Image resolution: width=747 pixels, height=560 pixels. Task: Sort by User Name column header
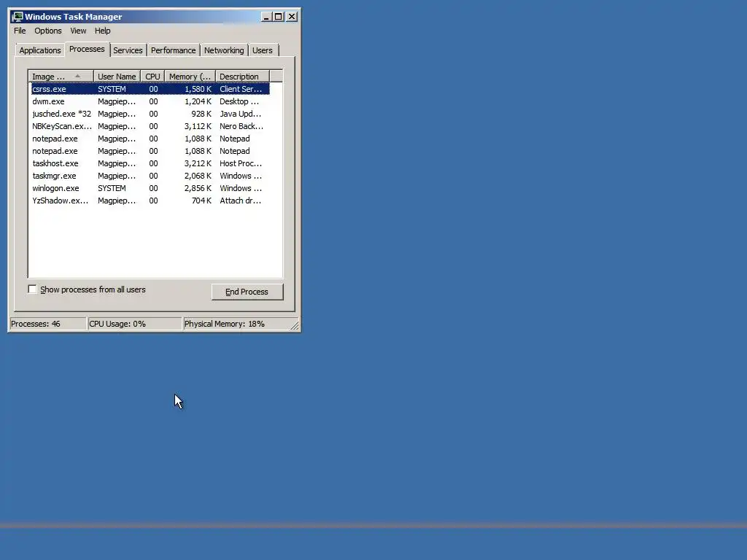pyautogui.click(x=117, y=77)
